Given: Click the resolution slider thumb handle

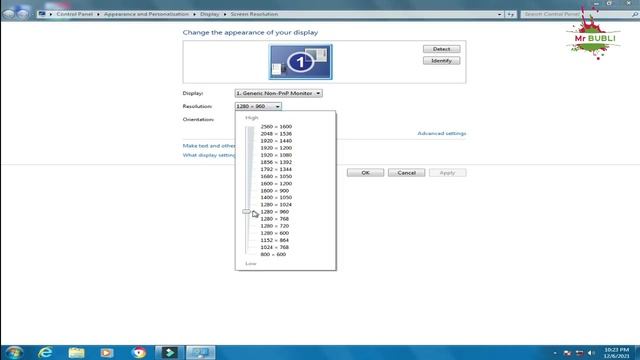Looking at the screenshot, I should pyautogui.click(x=247, y=211).
